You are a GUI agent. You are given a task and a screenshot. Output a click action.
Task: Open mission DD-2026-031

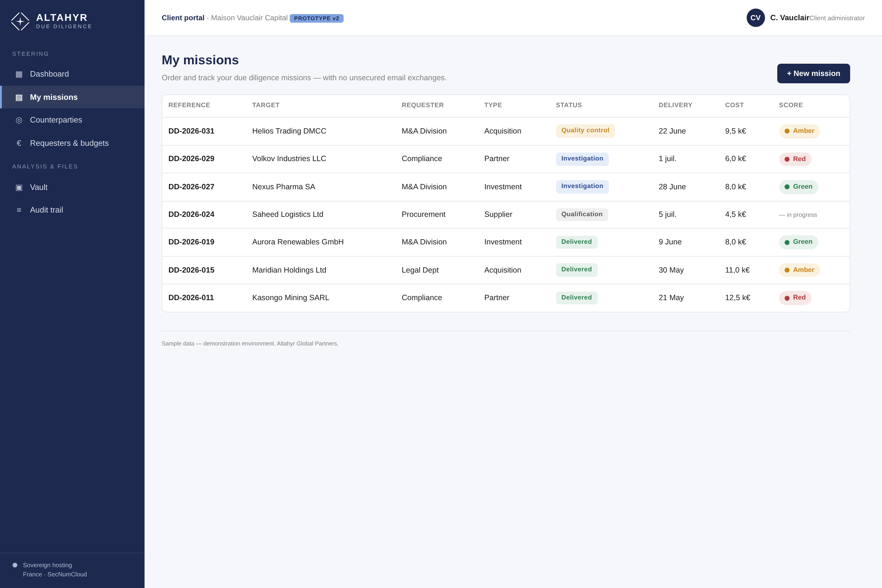pos(191,131)
